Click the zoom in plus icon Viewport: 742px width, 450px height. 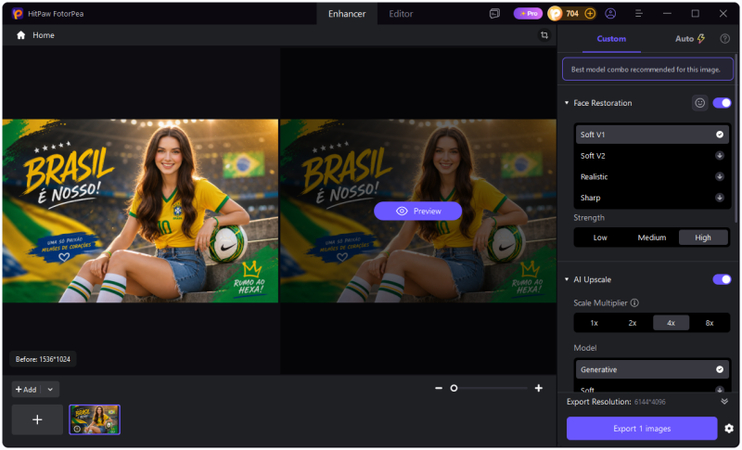pyautogui.click(x=539, y=388)
